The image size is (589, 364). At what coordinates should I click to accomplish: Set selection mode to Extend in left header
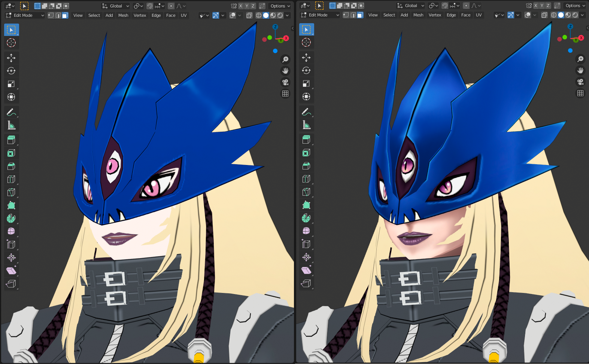coord(45,6)
